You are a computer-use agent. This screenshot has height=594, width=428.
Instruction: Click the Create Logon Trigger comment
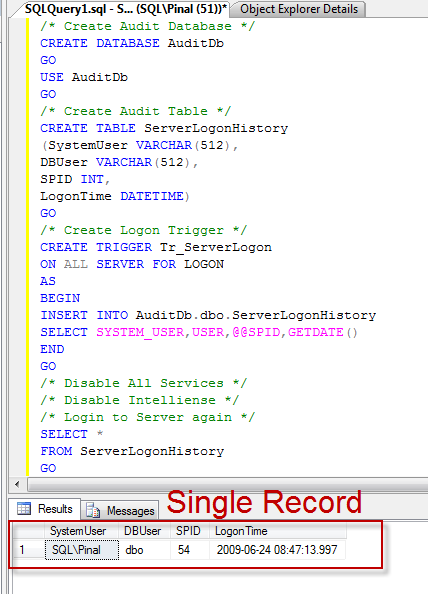144,230
